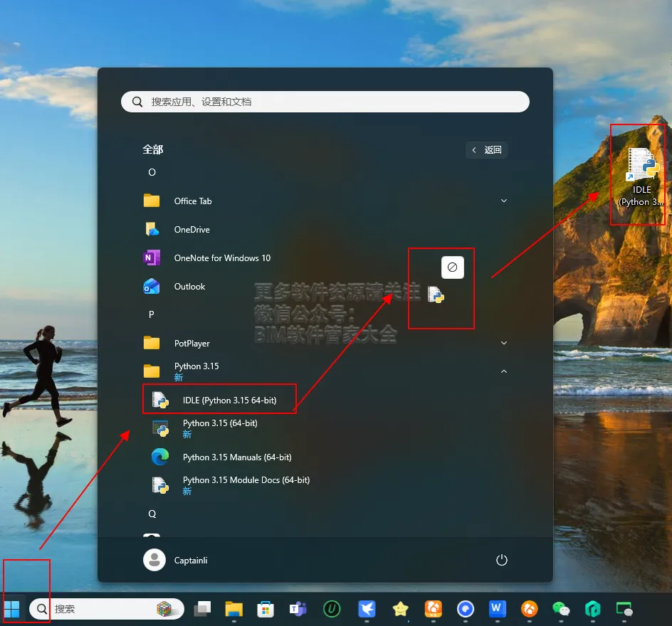Launch Microsoft Store from the taskbar

click(x=266, y=609)
